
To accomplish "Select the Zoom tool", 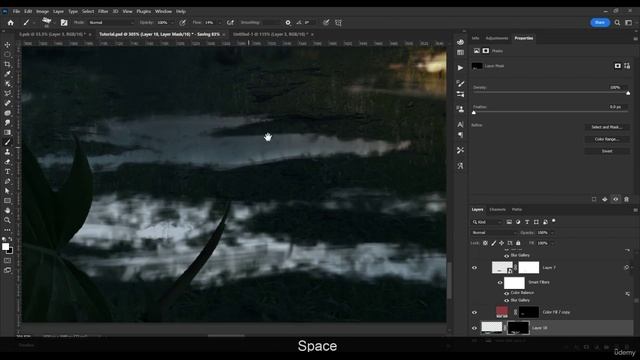I will tap(7, 220).
